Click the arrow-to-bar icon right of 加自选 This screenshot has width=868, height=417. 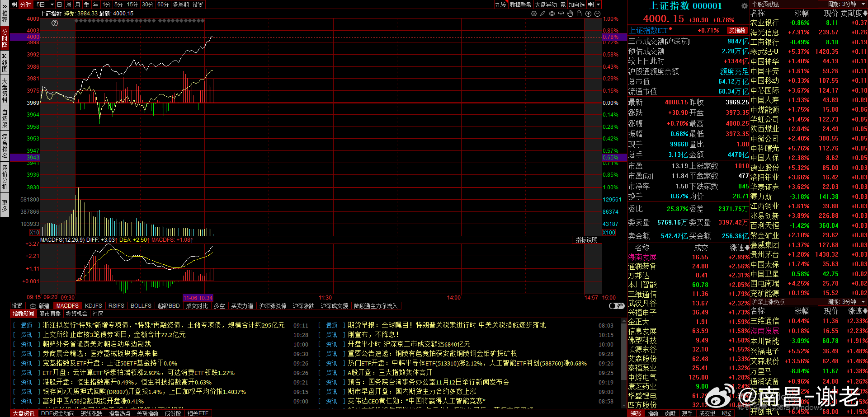click(590, 5)
